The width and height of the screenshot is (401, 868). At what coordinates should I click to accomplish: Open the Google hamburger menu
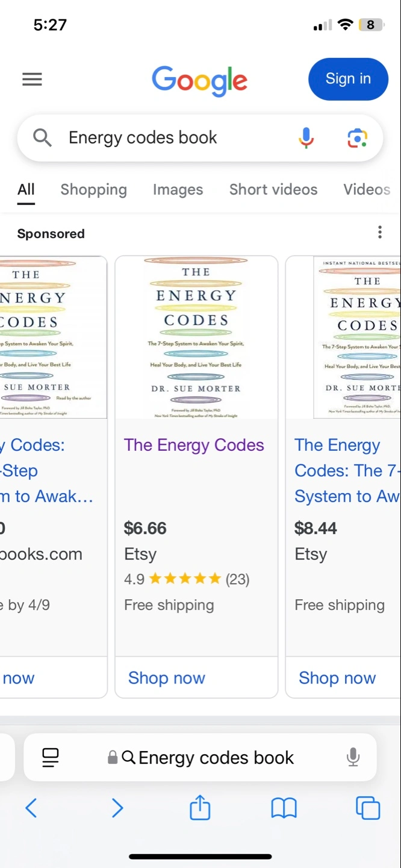point(32,79)
